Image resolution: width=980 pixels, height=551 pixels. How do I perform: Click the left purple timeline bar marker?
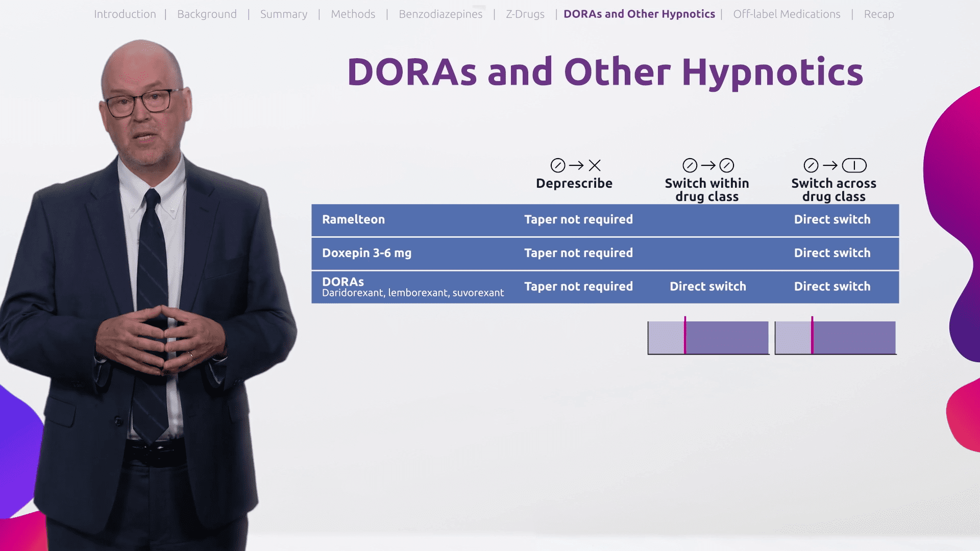(x=685, y=336)
